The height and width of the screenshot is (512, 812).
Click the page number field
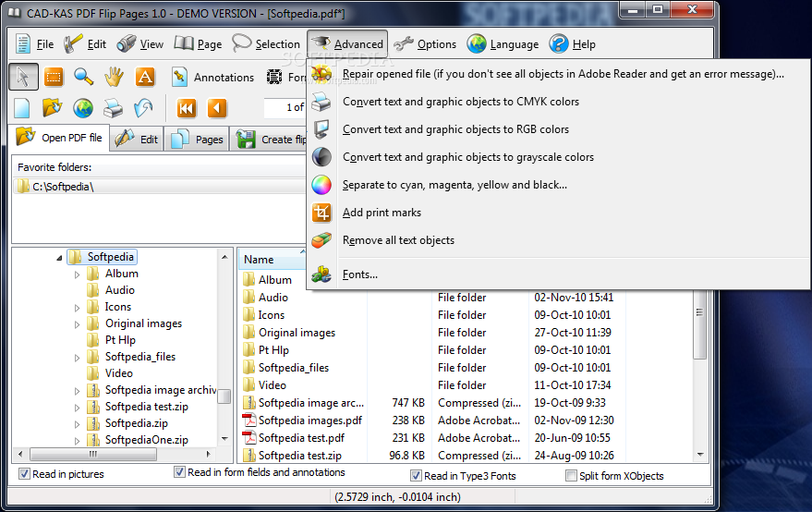click(x=285, y=108)
